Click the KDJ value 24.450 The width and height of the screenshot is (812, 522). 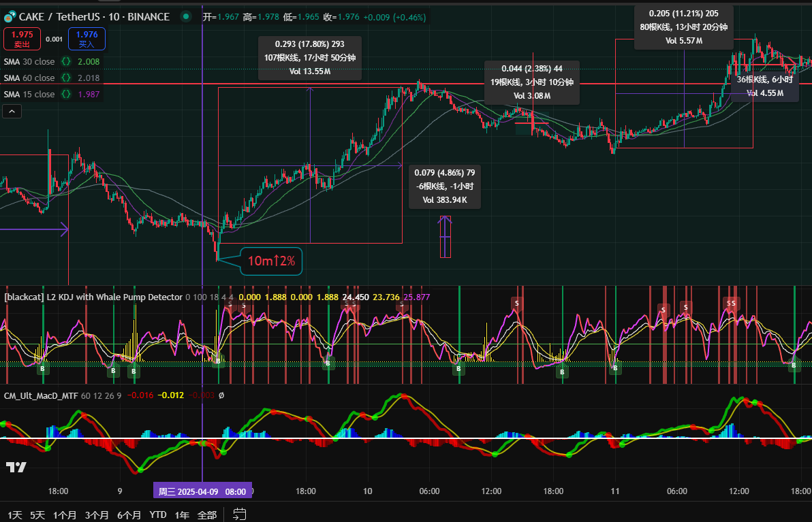(x=356, y=297)
